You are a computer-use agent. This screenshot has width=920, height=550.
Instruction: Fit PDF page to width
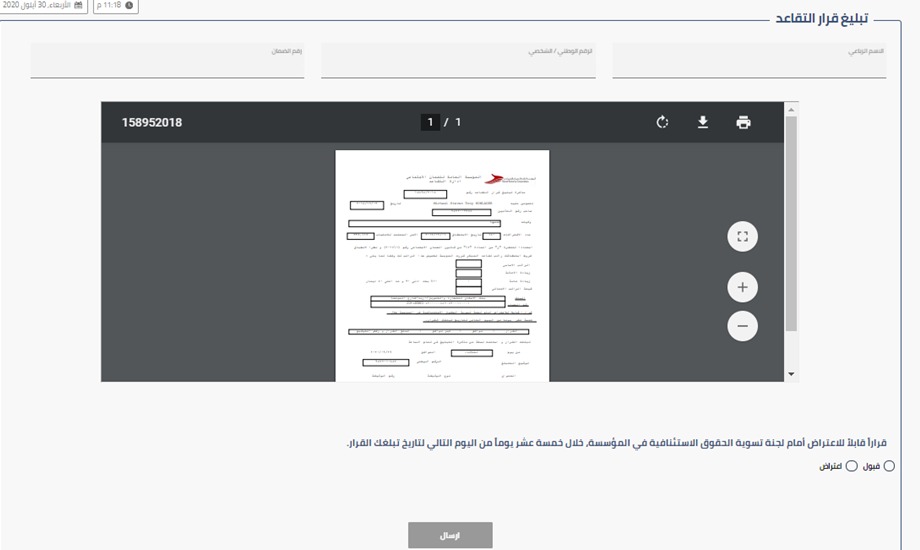[742, 237]
